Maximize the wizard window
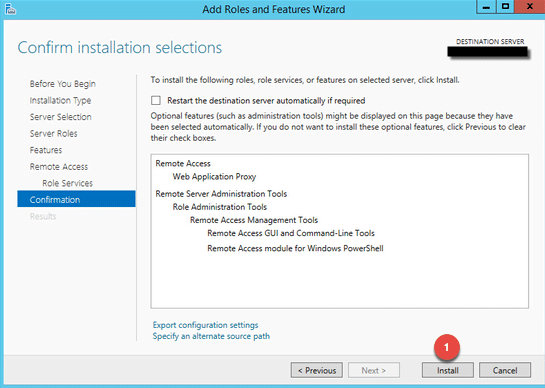Screen dimensions: 545x388 [505, 7]
